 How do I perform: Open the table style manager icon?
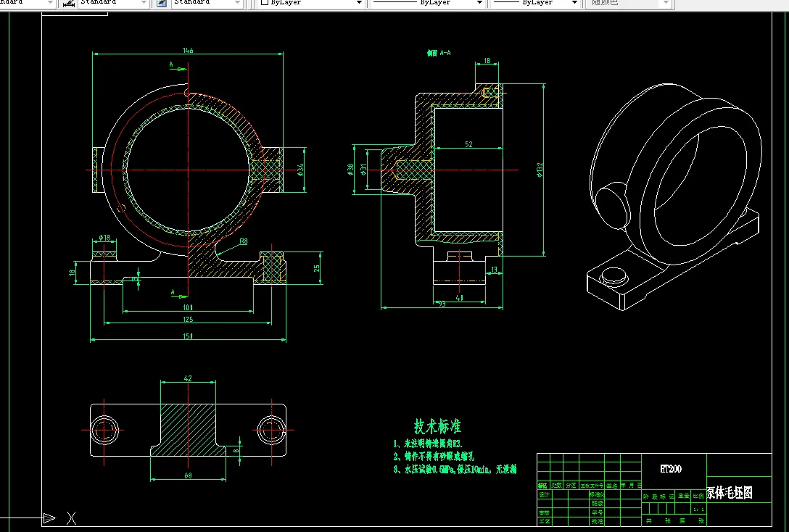click(x=162, y=3)
